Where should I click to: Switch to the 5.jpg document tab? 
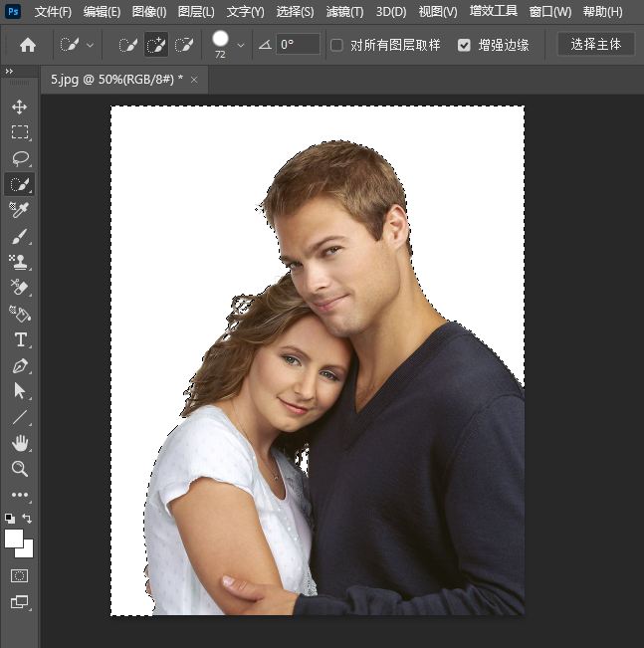pyautogui.click(x=116, y=79)
